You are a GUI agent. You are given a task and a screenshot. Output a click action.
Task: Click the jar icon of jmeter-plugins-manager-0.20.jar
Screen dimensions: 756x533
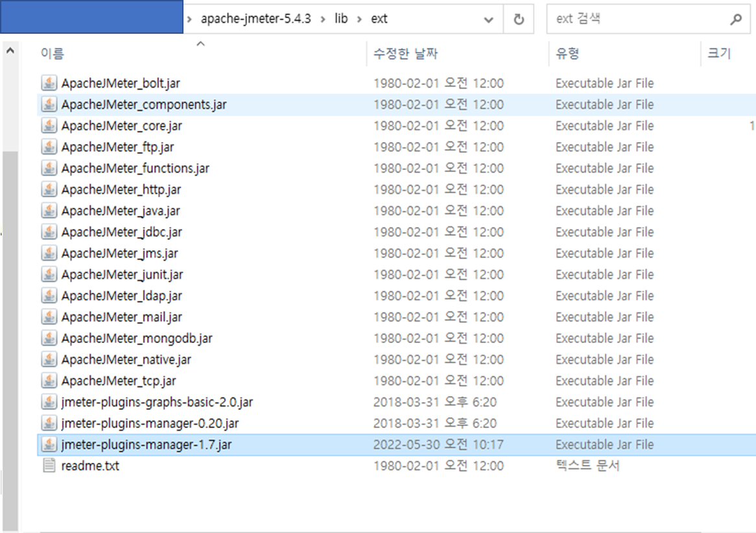click(49, 423)
